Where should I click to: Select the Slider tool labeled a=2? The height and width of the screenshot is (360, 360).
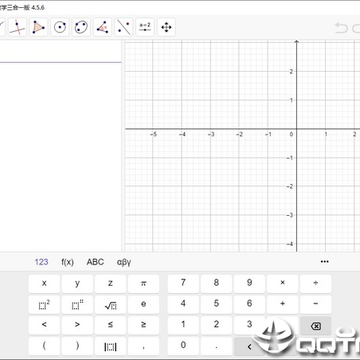tap(145, 27)
